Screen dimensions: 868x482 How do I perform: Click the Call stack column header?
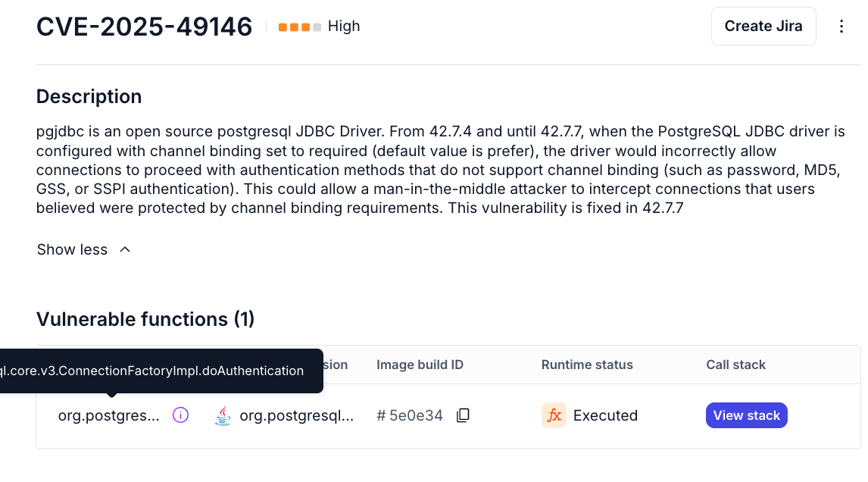(x=735, y=365)
